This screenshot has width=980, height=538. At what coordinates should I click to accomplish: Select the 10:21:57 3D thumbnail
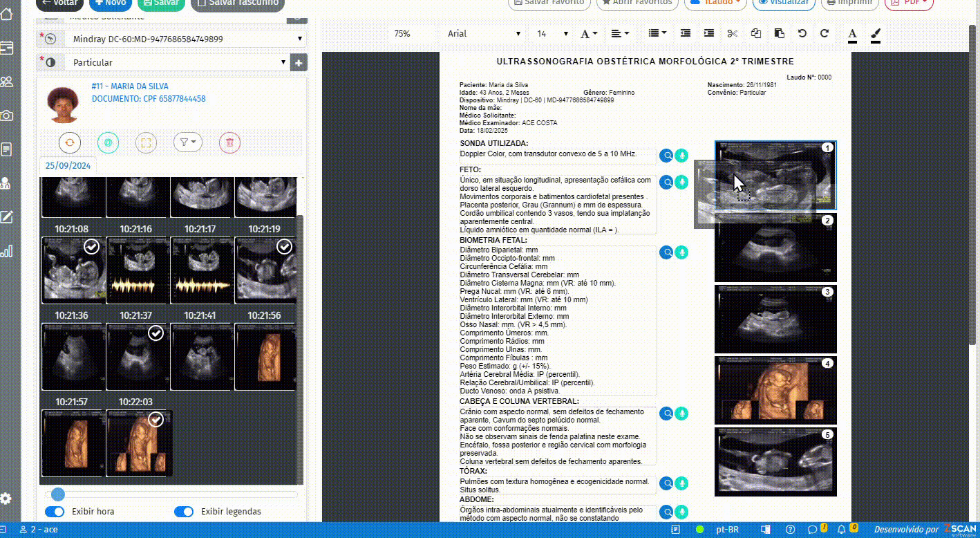click(72, 443)
